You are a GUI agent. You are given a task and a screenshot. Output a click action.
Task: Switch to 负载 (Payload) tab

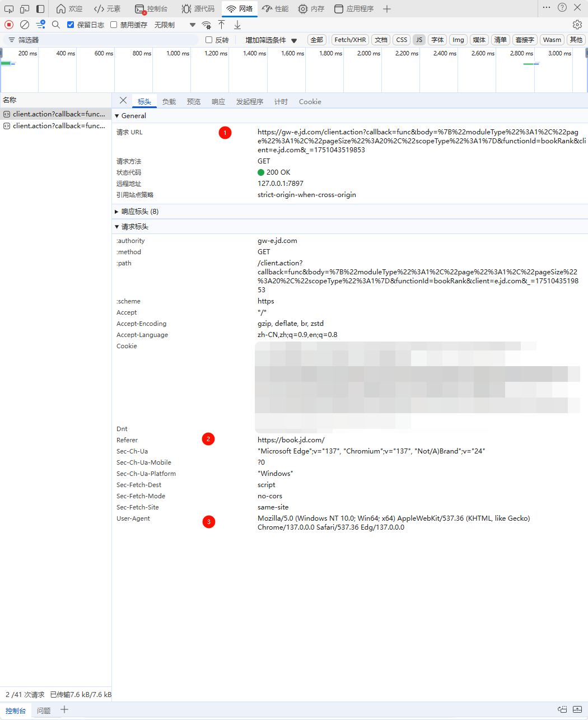point(169,101)
